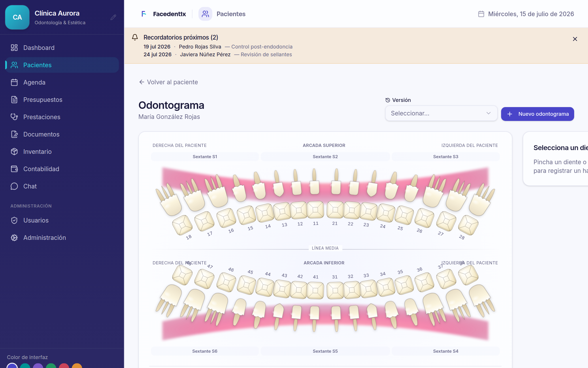Click the Sextante S2 label

tap(325, 156)
